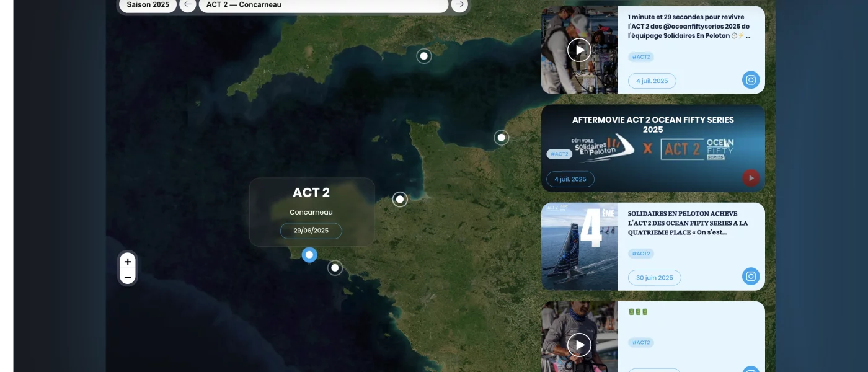The image size is (868, 372).
Task: Open the Saison 2025 season selector
Action: (148, 4)
